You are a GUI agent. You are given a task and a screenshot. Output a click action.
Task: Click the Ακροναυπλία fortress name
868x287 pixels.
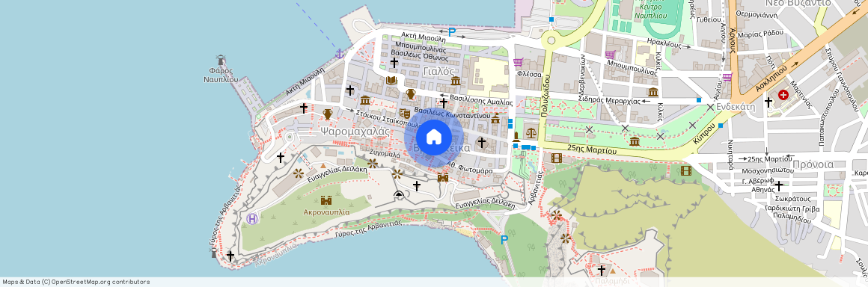point(326,212)
